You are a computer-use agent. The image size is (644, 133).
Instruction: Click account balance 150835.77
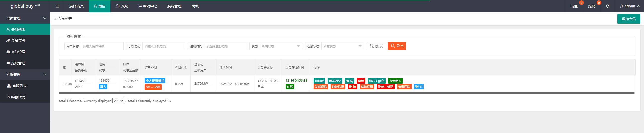(130, 81)
